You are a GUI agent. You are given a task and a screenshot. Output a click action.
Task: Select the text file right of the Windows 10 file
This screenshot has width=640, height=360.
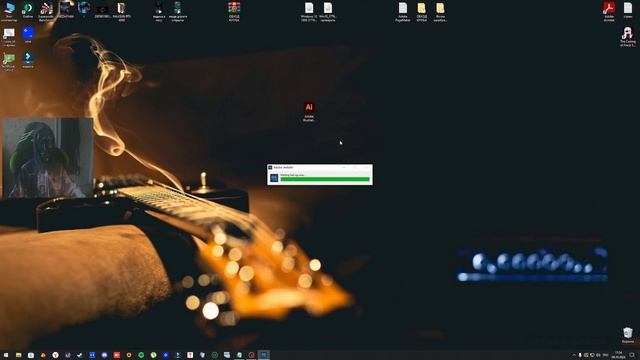click(328, 11)
